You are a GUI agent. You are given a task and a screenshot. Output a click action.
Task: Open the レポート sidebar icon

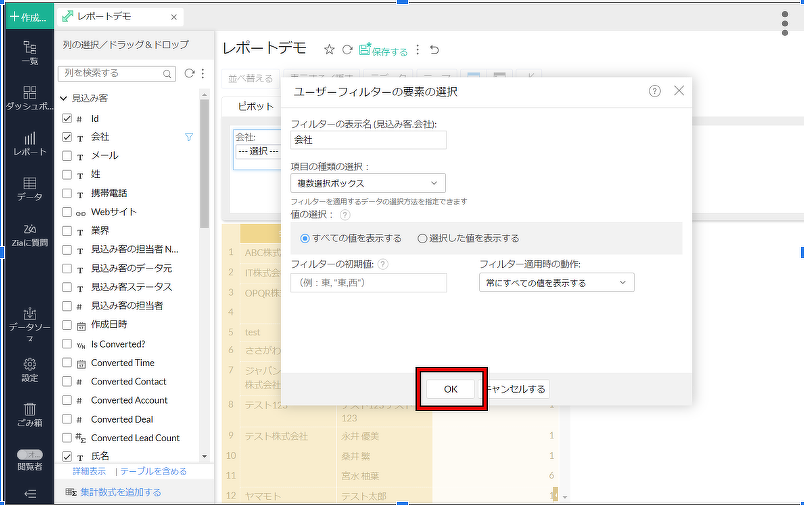tap(30, 144)
